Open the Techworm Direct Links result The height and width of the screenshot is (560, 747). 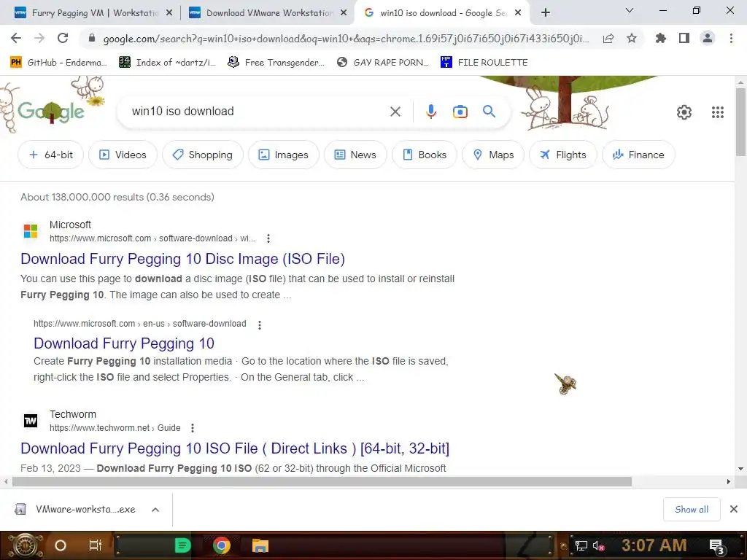[235, 448]
